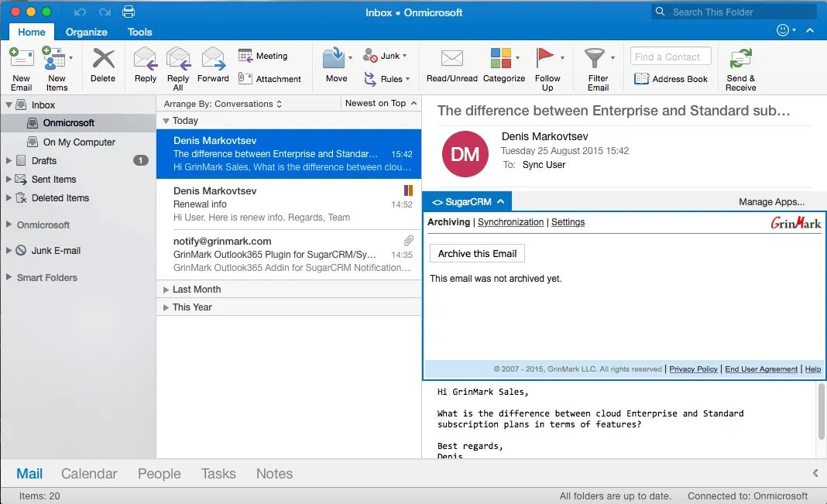Viewport: 827px width, 504px height.
Task: Click the Attachment ribbon button
Action: [x=269, y=78]
